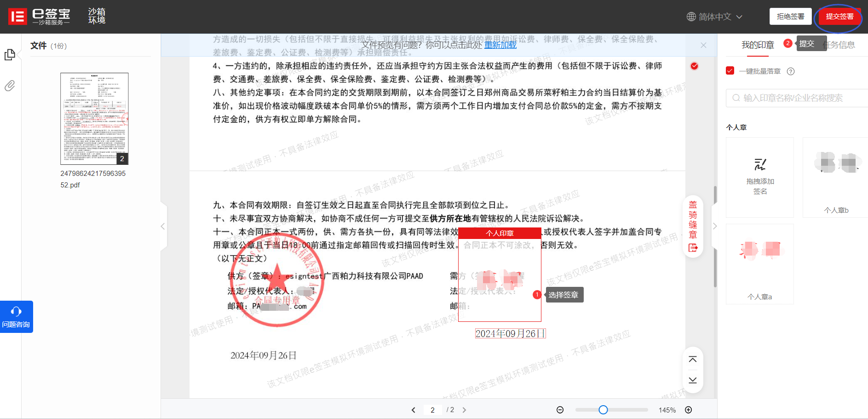868x419 pixels.
Task: Collapse the left file panel arrow
Action: point(163,226)
